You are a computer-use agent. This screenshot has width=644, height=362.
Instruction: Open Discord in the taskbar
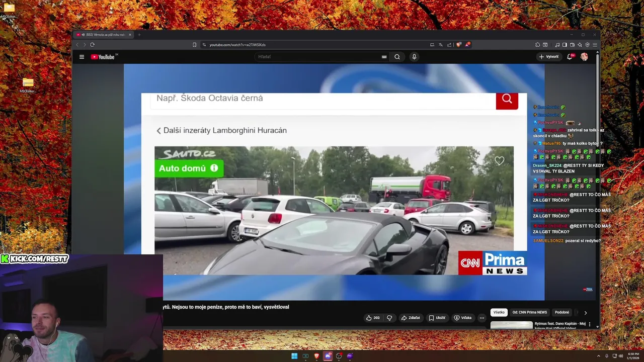(x=328, y=356)
